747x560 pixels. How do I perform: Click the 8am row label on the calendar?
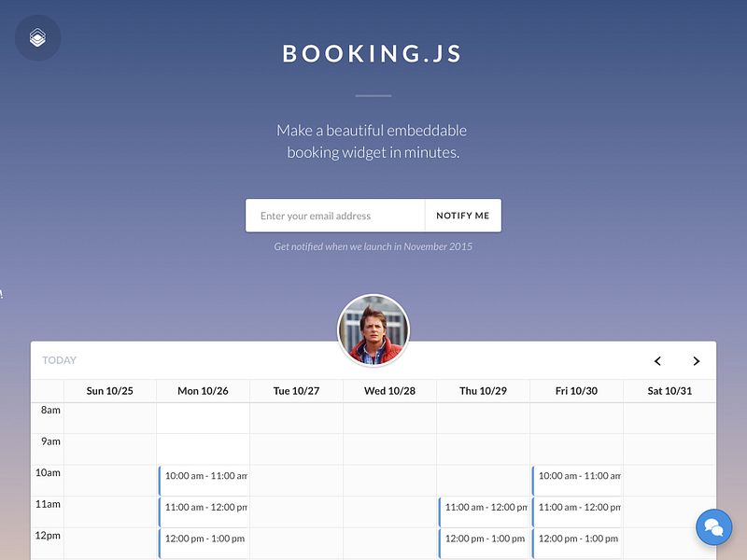point(50,410)
